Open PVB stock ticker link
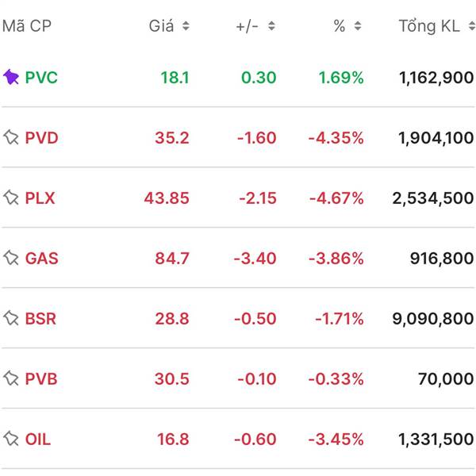This screenshot has width=476, height=476. click(41, 379)
